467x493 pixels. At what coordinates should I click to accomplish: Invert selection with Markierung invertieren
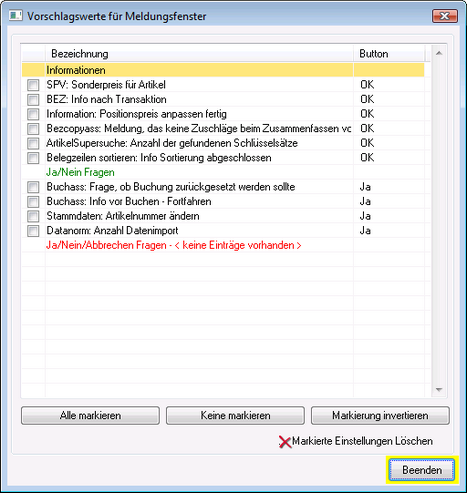tap(380, 415)
